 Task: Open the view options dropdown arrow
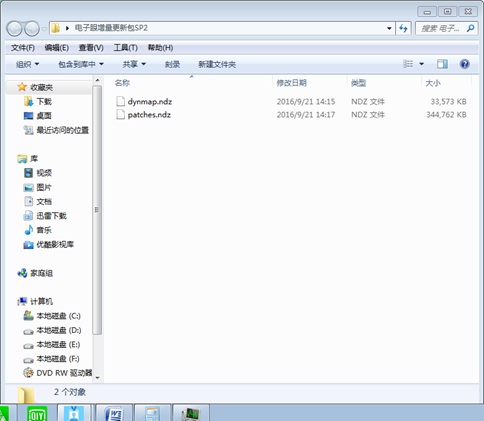pos(421,64)
